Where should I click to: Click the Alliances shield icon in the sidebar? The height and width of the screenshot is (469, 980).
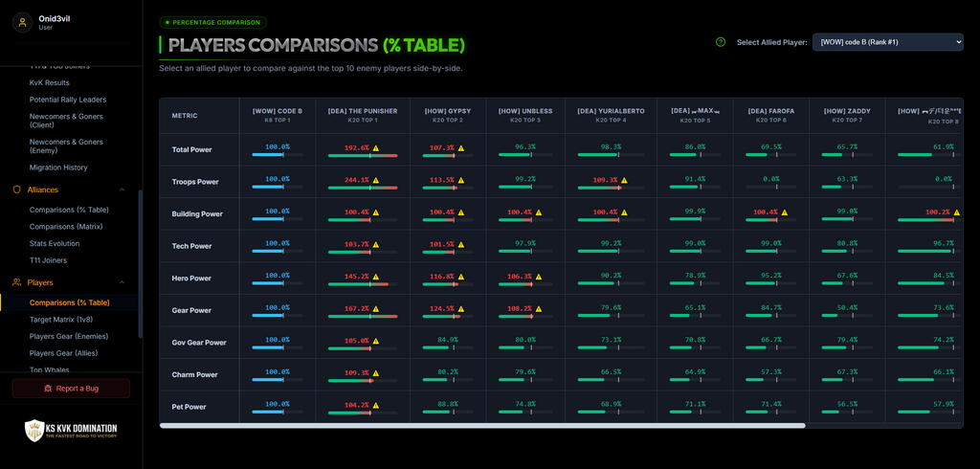(x=17, y=190)
